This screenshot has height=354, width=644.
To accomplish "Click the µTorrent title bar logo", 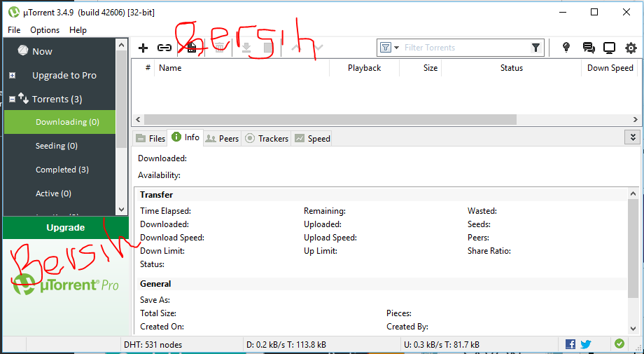I will pyautogui.click(x=13, y=13).
